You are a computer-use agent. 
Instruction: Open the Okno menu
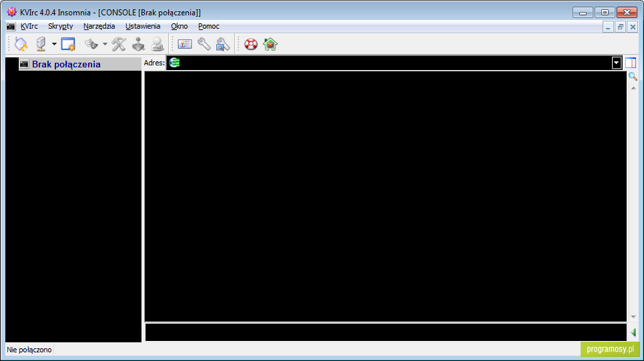tap(180, 26)
